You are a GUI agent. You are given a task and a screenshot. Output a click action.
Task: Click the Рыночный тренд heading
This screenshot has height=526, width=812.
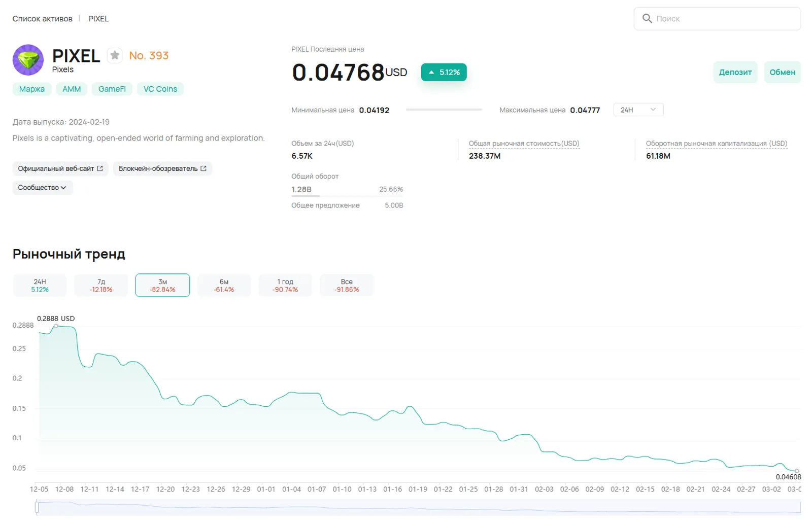point(69,254)
